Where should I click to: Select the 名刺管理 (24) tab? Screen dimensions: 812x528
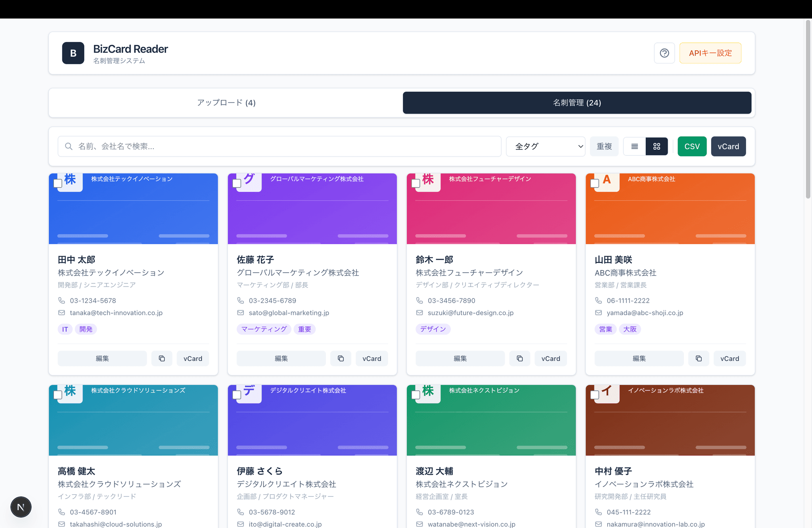pos(577,103)
